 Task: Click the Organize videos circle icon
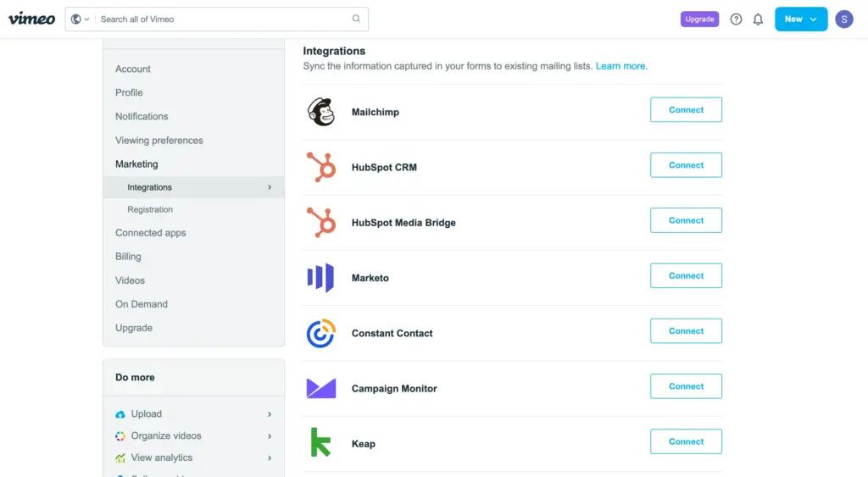click(x=120, y=436)
